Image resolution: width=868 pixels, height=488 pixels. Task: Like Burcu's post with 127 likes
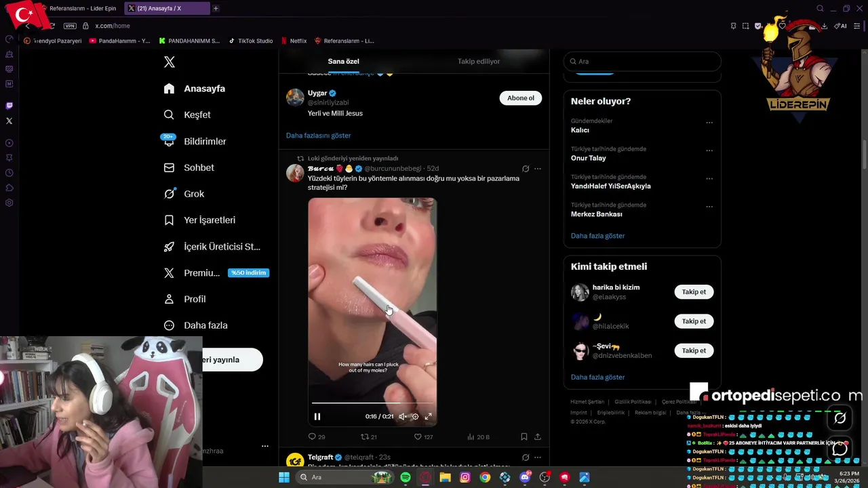point(424,437)
